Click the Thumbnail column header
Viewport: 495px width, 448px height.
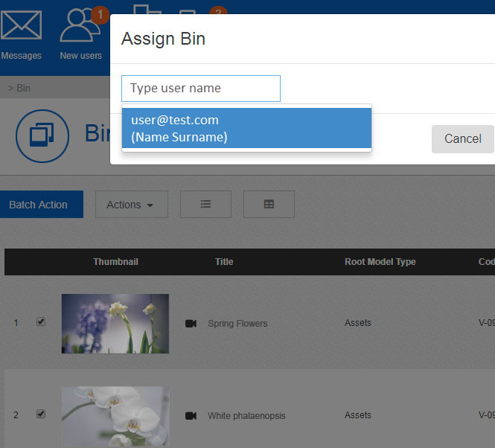(x=115, y=262)
